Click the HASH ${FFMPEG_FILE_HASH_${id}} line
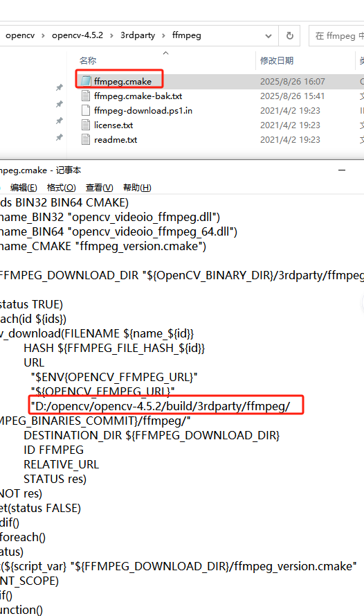The image size is (364, 616). click(114, 348)
